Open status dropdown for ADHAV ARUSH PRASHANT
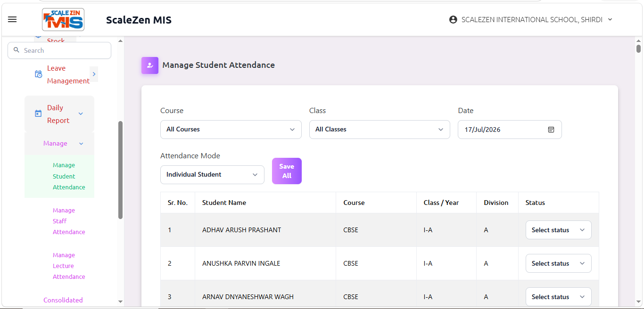The image size is (644, 309). tap(558, 230)
